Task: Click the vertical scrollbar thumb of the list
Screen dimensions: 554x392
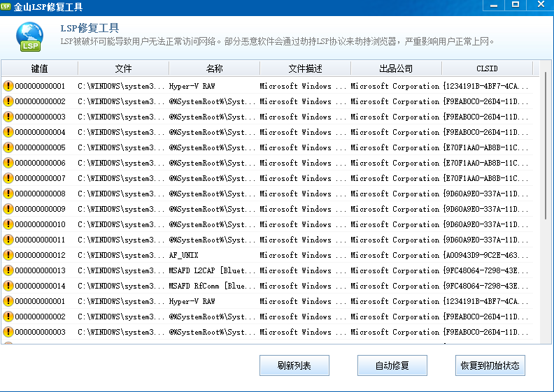Action: [x=546, y=145]
